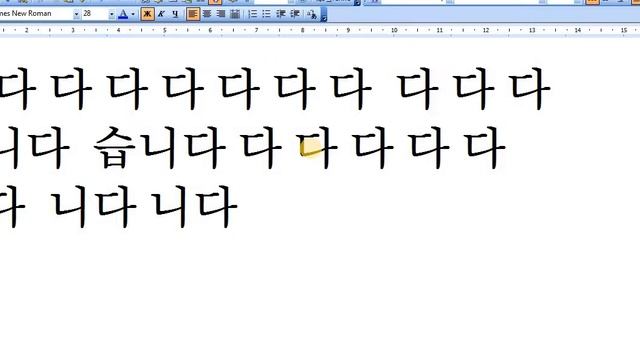Apply the font color A button
This screenshot has width=640, height=360.
pyautogui.click(x=123, y=14)
